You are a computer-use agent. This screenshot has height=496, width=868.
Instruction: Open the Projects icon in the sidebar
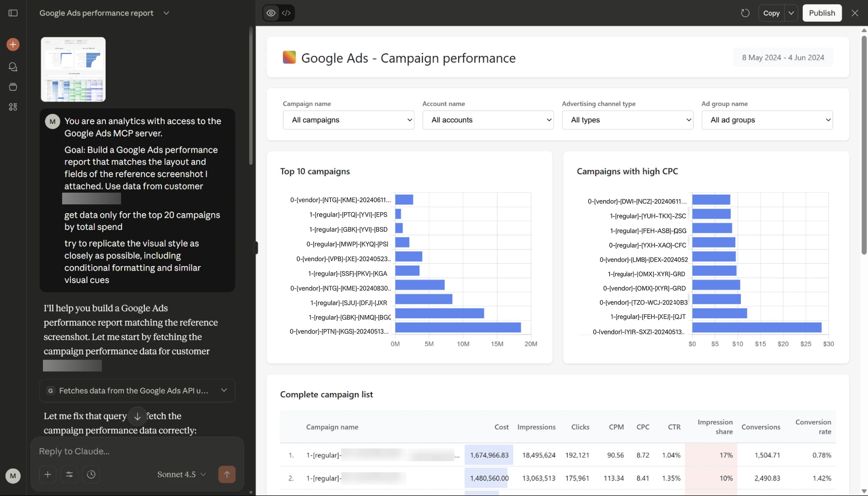pos(13,87)
